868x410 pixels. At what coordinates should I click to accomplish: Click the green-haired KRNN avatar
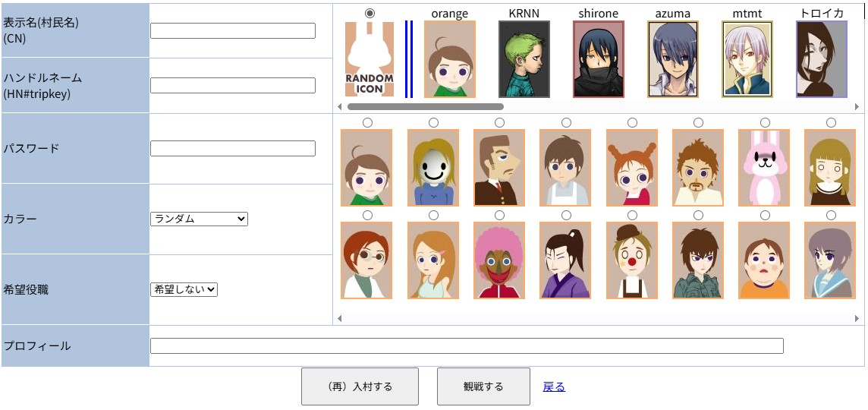click(x=524, y=59)
